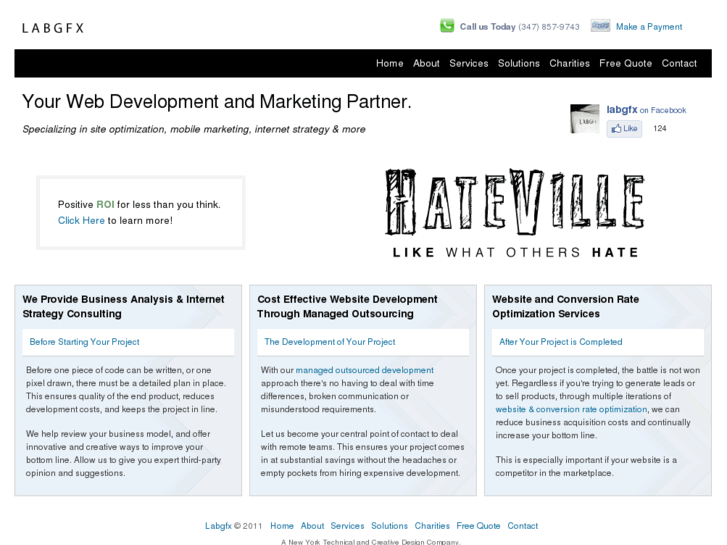Screen dimensions: 727x545
Task: Open The Development of Your Project link
Action: (x=330, y=342)
